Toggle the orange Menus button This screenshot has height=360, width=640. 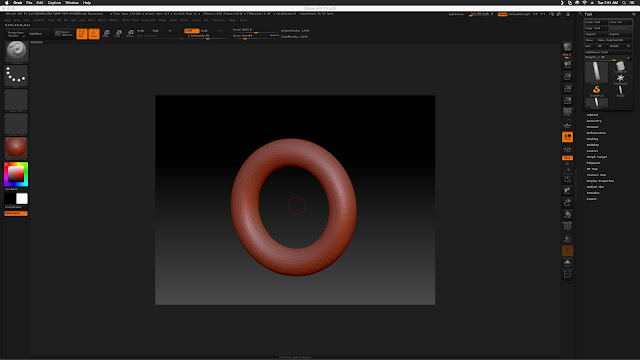502,14
